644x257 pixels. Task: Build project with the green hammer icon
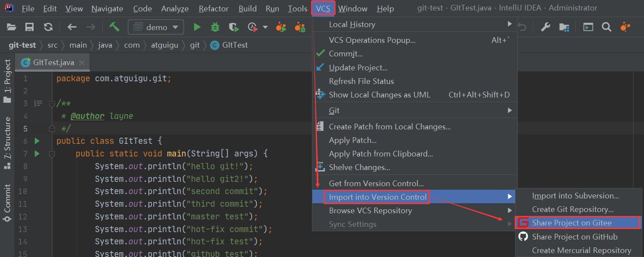[114, 27]
